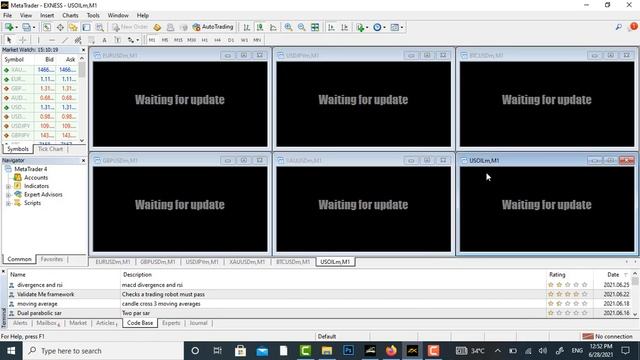Toggle the Market Watch panel icon
The height and width of the screenshot is (360, 640).
pos(47,27)
